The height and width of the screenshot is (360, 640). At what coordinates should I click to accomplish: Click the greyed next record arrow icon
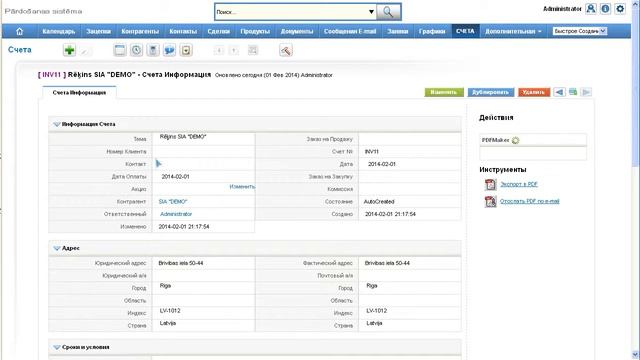(x=586, y=92)
